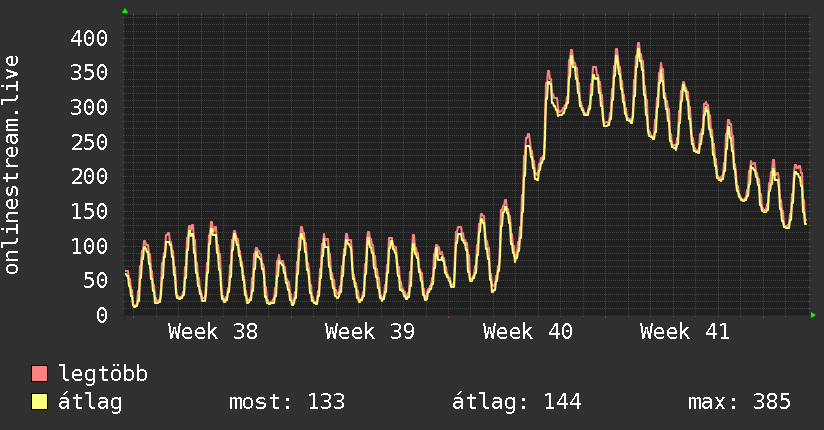Click the 200 y-axis label
This screenshot has width=824, height=430.
[89, 177]
